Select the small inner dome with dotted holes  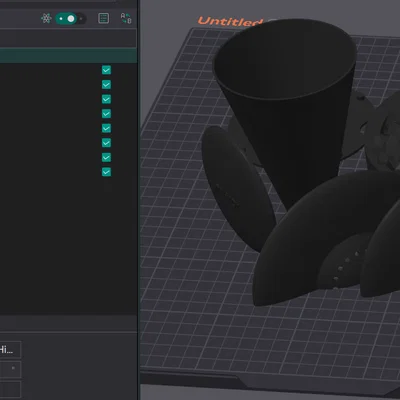pos(343,263)
